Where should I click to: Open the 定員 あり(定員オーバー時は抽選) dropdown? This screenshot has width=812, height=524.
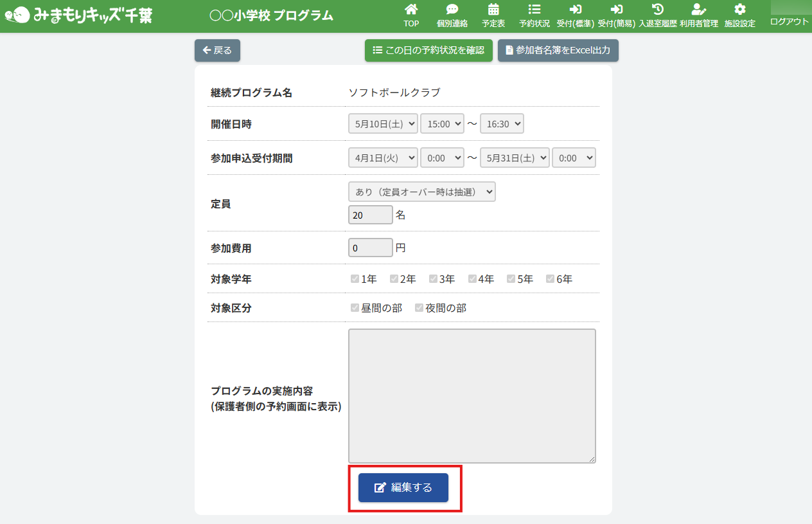(421, 192)
